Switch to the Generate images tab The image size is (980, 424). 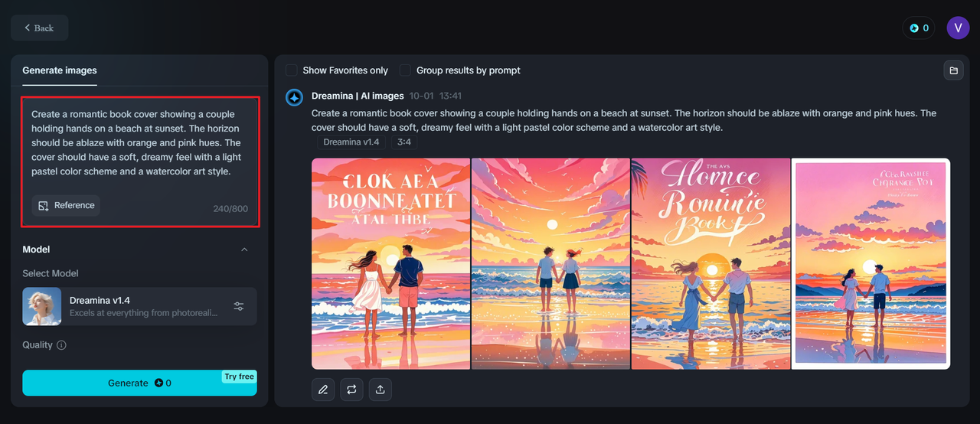tap(60, 70)
